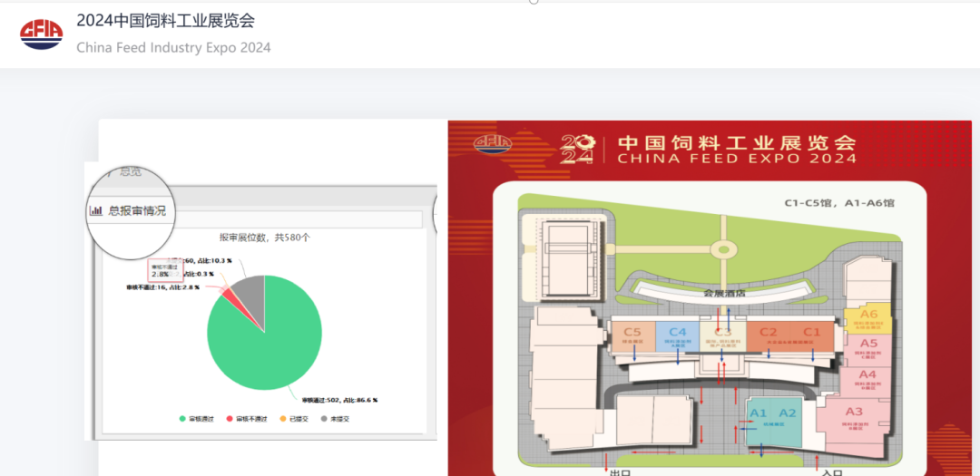Select yellow hall A6 on the map
Screen dimensions: 980x476
pyautogui.click(x=868, y=319)
